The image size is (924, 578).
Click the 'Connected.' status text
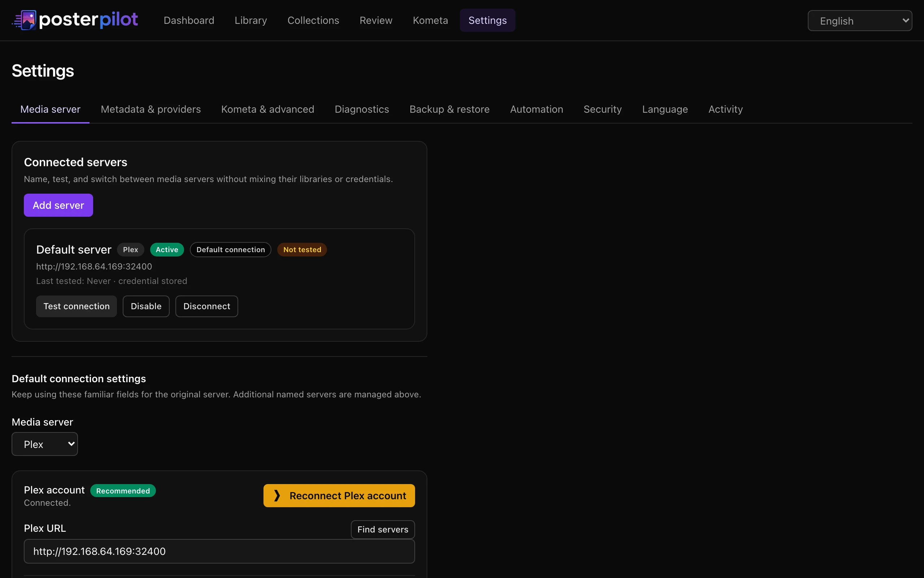pos(47,503)
